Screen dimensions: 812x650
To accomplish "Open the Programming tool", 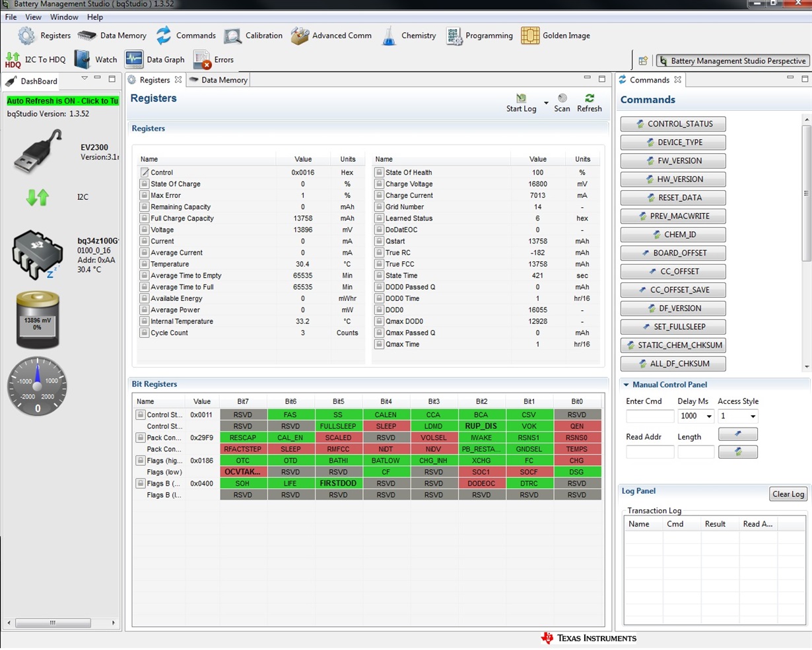I will (479, 36).
